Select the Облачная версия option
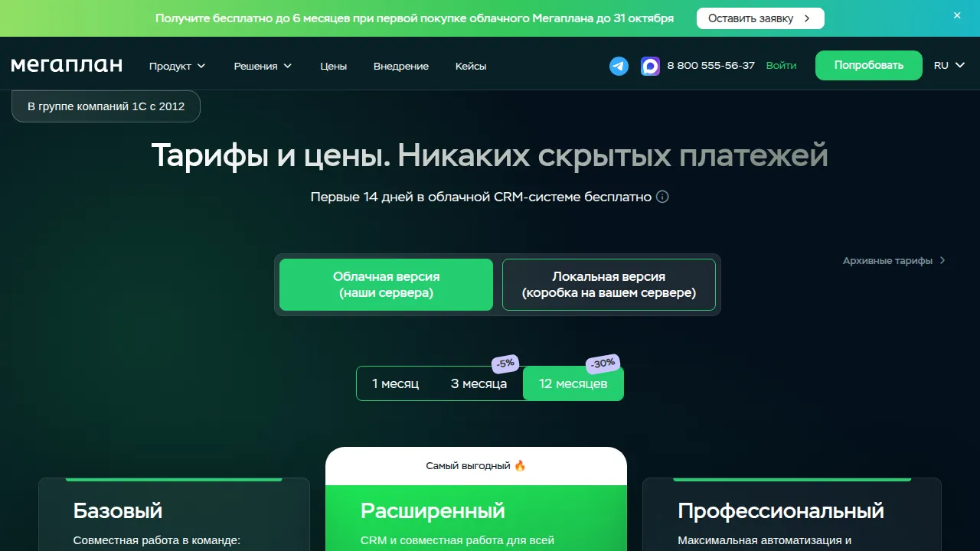The image size is (980, 551). click(386, 285)
